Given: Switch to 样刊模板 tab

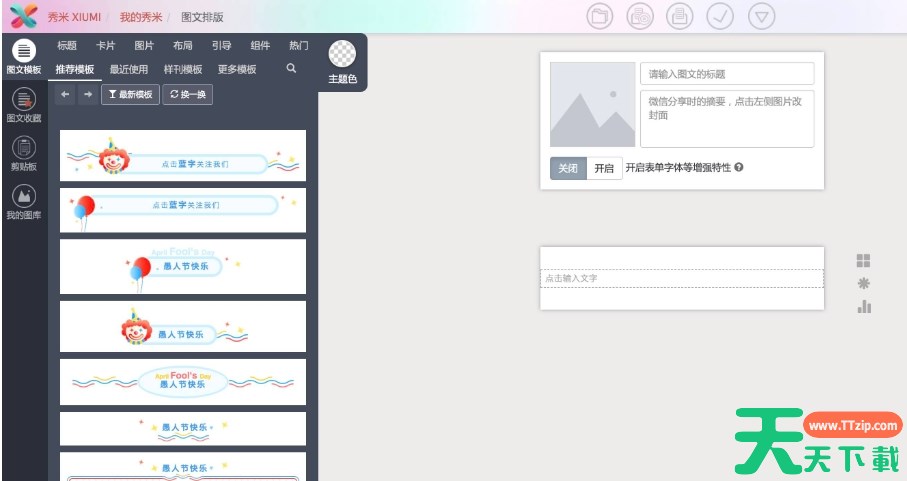Looking at the screenshot, I should point(183,69).
